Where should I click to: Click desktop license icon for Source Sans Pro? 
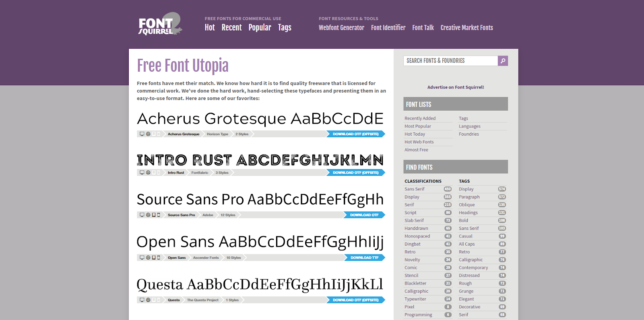[142, 215]
